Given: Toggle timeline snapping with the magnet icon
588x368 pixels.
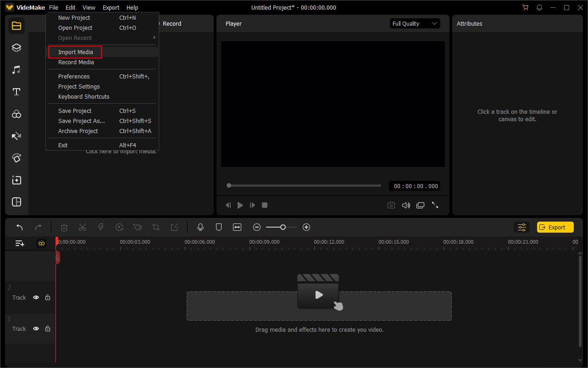Looking at the screenshot, I should [x=41, y=243].
